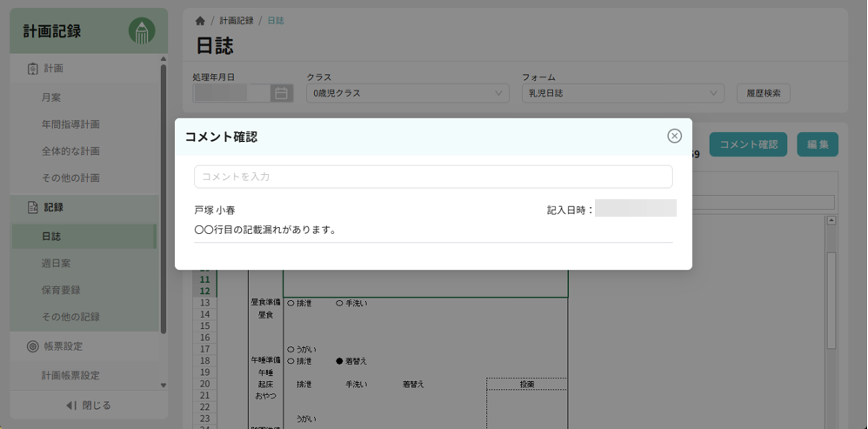Click the 記録 document icon

33,207
